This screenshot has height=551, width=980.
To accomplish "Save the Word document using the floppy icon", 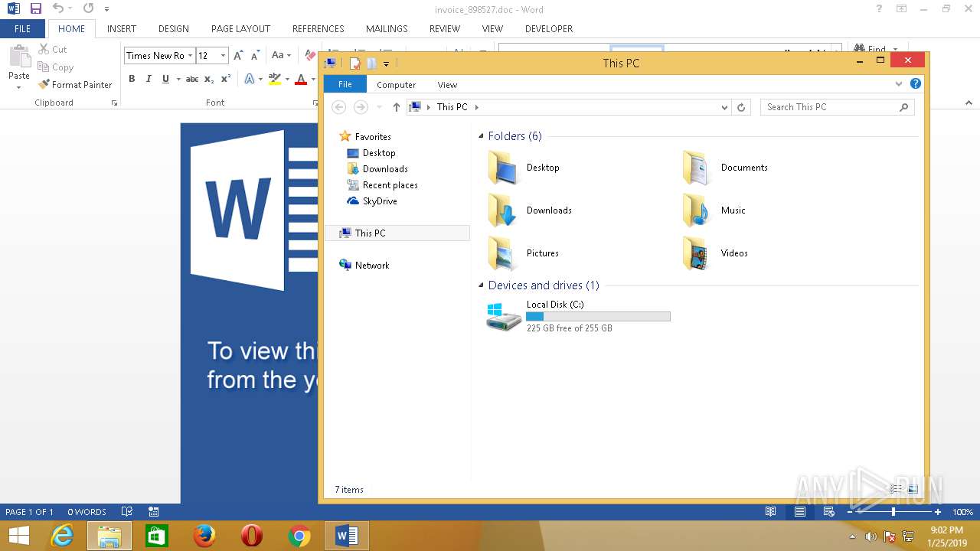I will coord(35,9).
